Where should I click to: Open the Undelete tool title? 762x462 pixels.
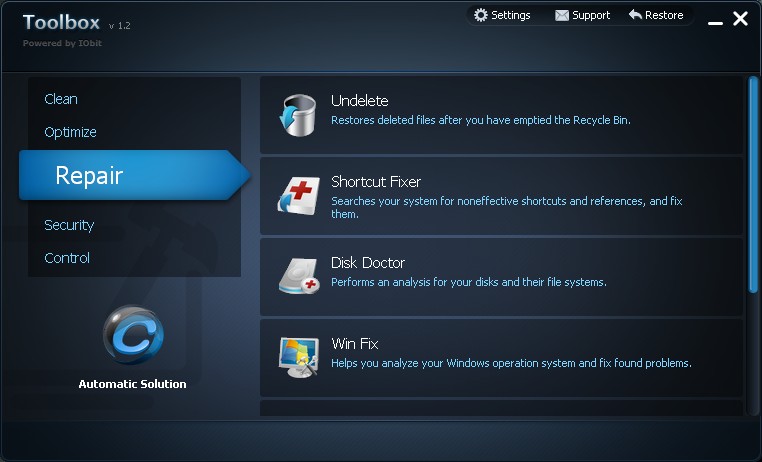(x=360, y=101)
